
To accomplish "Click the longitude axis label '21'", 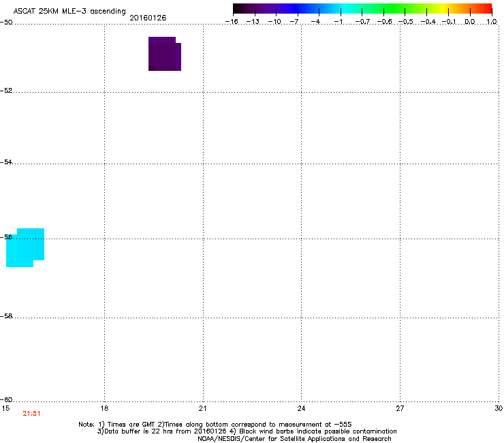I will (202, 408).
